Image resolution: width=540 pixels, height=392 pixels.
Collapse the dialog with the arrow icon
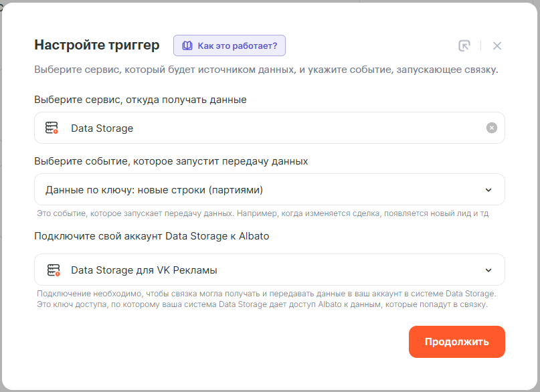(464, 45)
